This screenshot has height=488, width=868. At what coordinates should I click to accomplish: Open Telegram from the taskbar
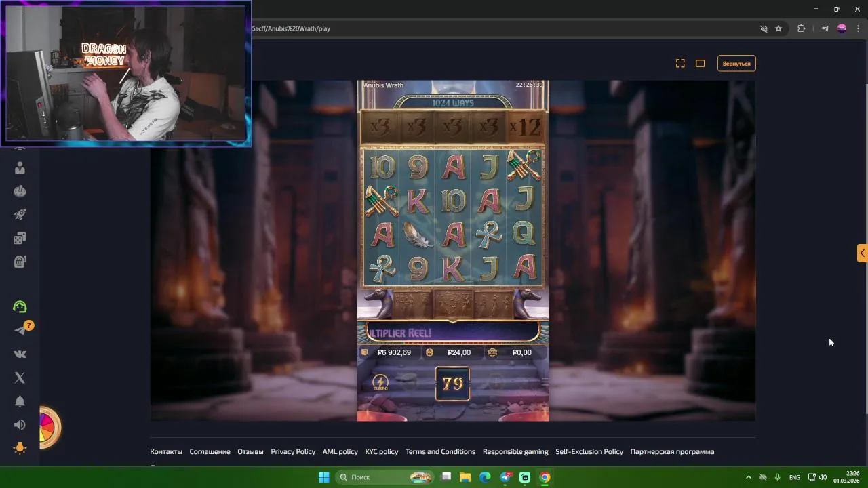tap(505, 477)
